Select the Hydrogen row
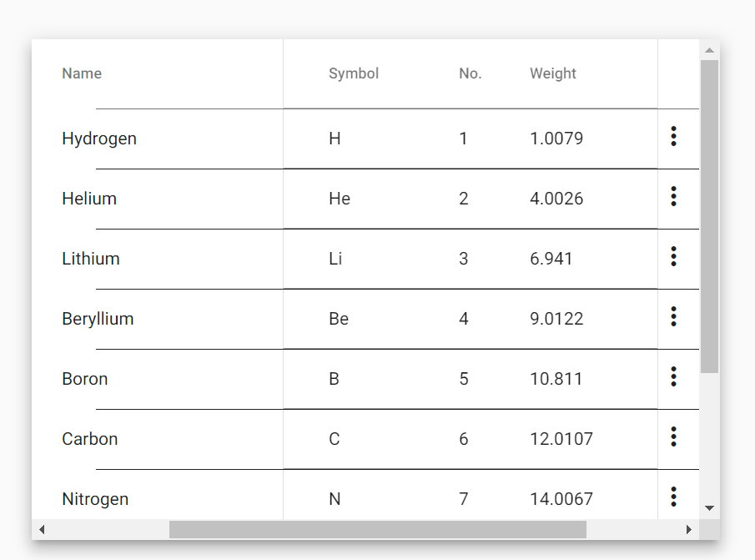This screenshot has width=755, height=560. coord(99,138)
